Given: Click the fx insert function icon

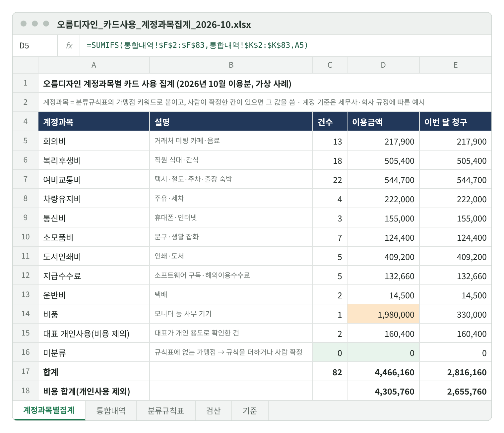Looking at the screenshot, I should [69, 45].
